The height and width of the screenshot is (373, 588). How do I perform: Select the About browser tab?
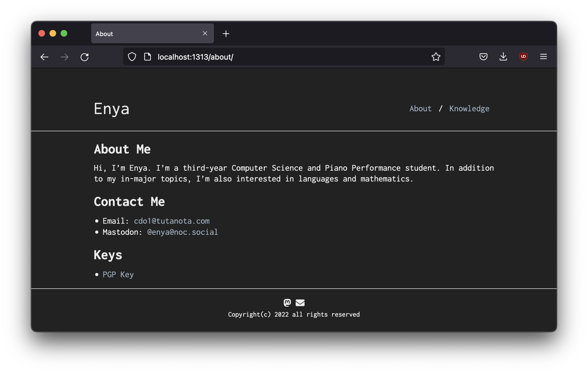point(144,34)
